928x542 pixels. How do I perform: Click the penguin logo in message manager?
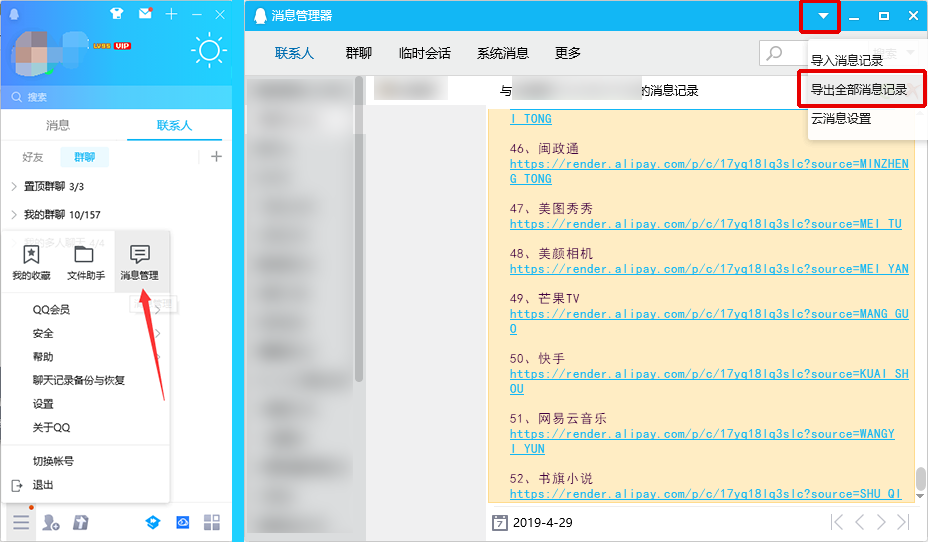(x=260, y=15)
